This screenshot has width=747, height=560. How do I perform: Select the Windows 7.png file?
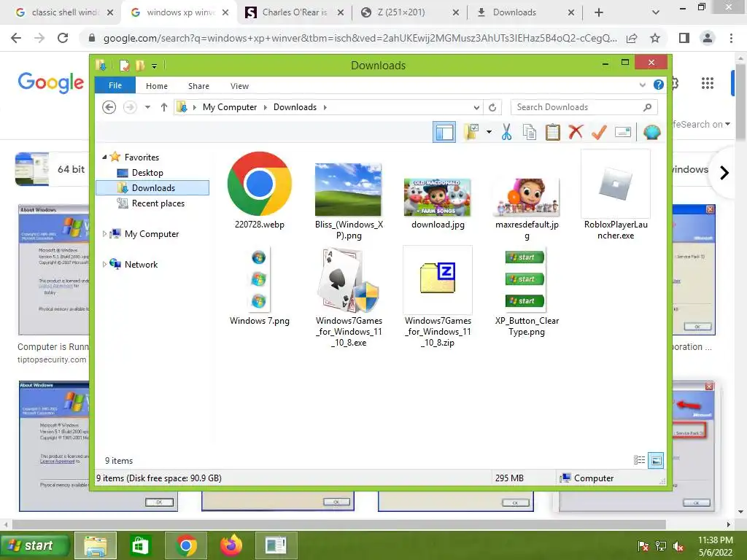[x=260, y=286]
